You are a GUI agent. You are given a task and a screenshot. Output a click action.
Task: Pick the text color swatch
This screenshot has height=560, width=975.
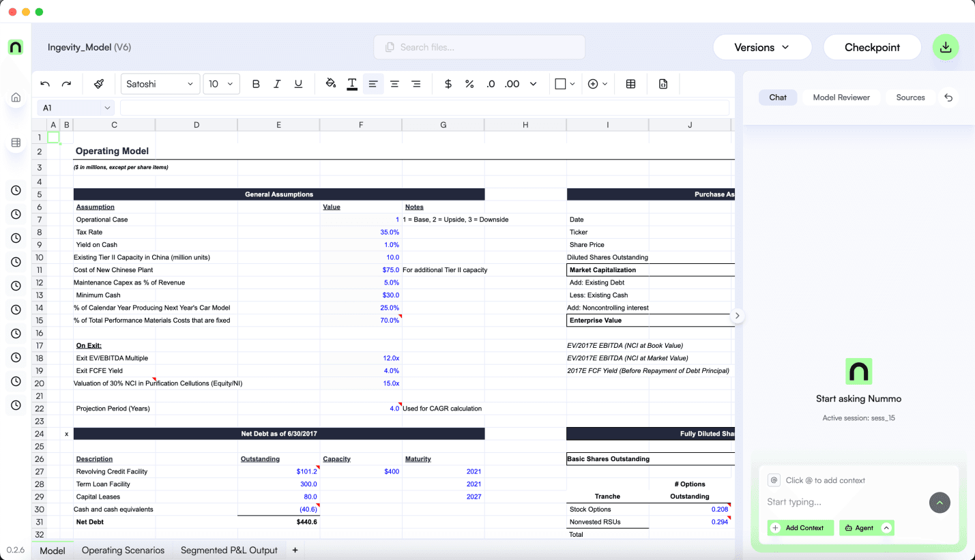click(x=351, y=83)
